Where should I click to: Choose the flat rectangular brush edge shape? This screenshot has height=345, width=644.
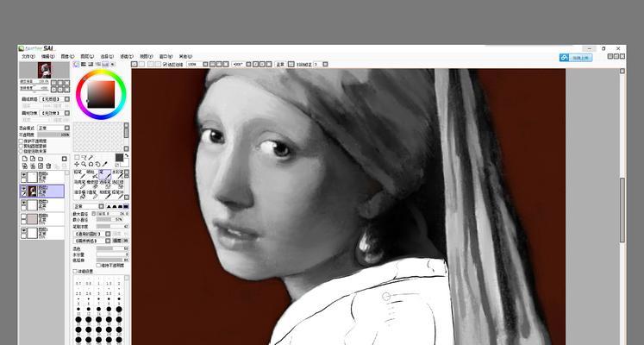coord(126,207)
